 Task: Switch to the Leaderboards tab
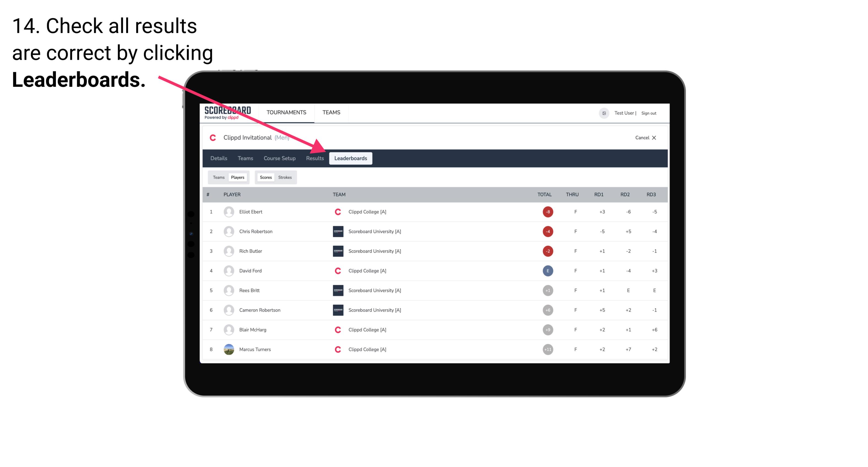click(351, 159)
